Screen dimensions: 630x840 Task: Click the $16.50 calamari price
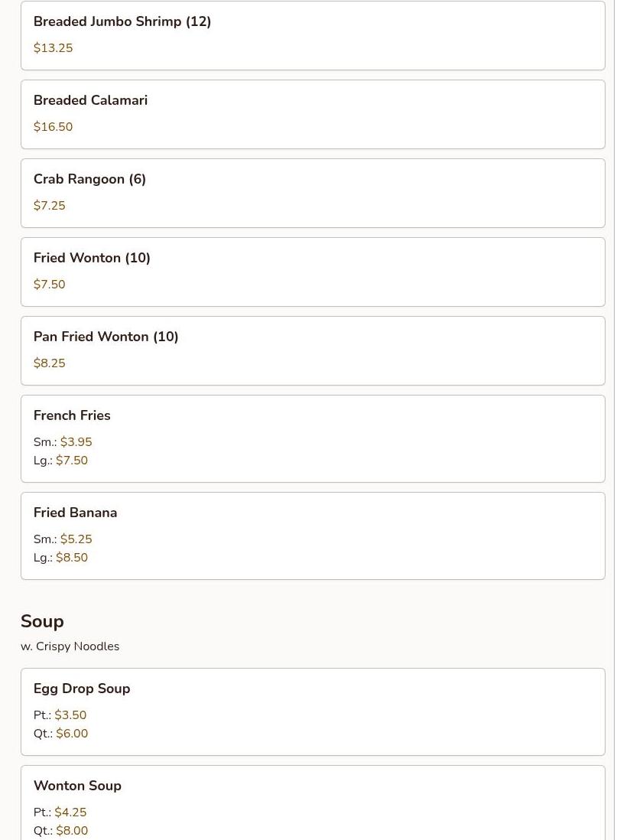click(53, 126)
